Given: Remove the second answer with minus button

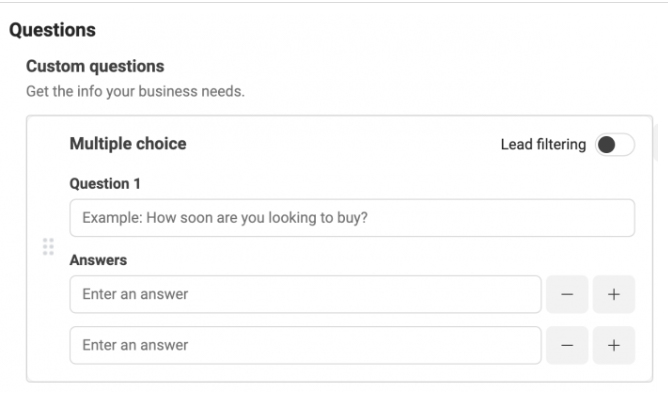Looking at the screenshot, I should [x=567, y=345].
